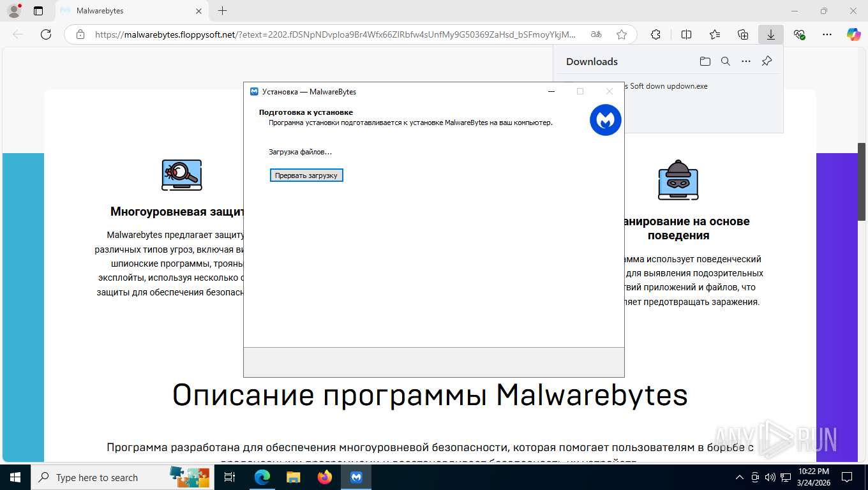This screenshot has width=868, height=490.
Task: Open a new browser tab
Action: [x=222, y=11]
